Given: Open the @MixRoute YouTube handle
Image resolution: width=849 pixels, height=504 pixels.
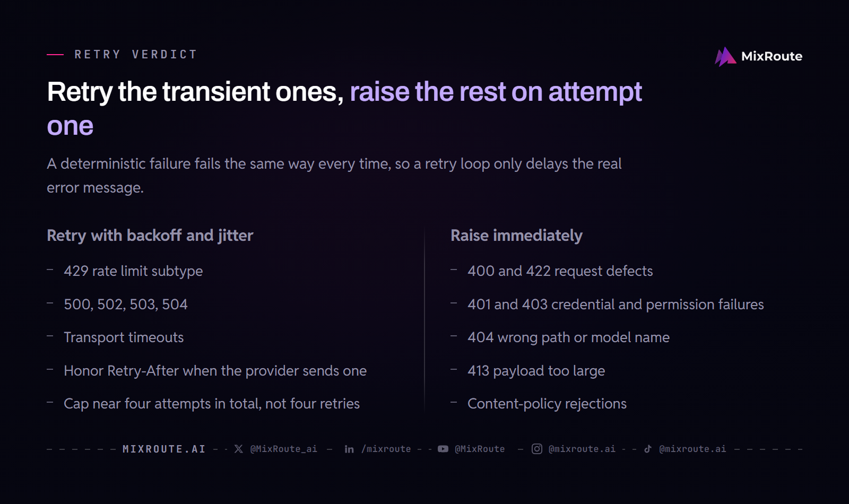Looking at the screenshot, I should tap(480, 449).
